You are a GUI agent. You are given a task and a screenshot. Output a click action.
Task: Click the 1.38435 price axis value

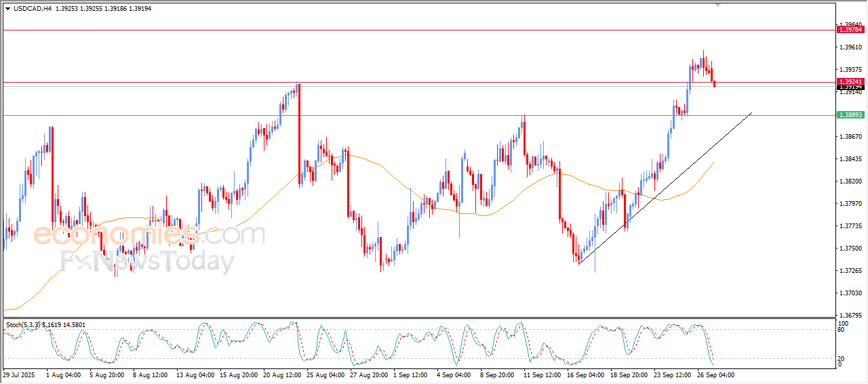[850, 159]
